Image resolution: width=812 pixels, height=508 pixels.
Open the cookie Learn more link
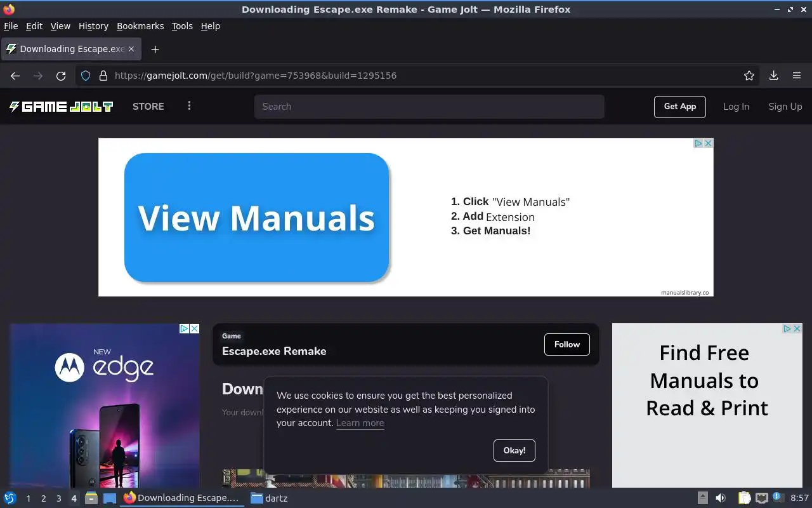click(360, 423)
